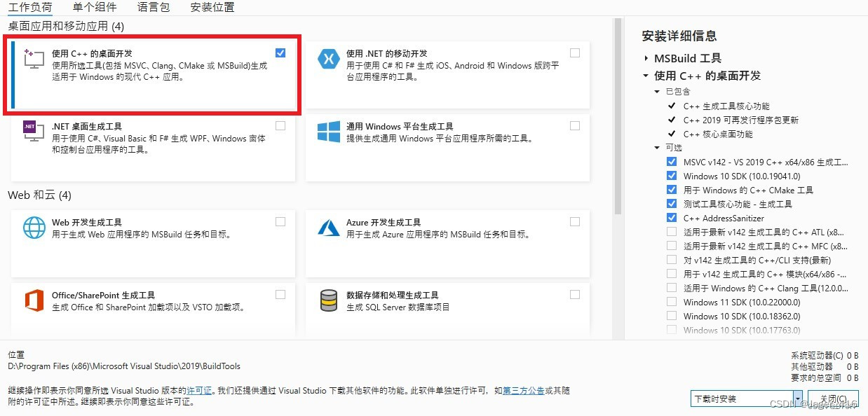Click the Azure development build tools icon
The width and height of the screenshot is (868, 416).
[328, 228]
